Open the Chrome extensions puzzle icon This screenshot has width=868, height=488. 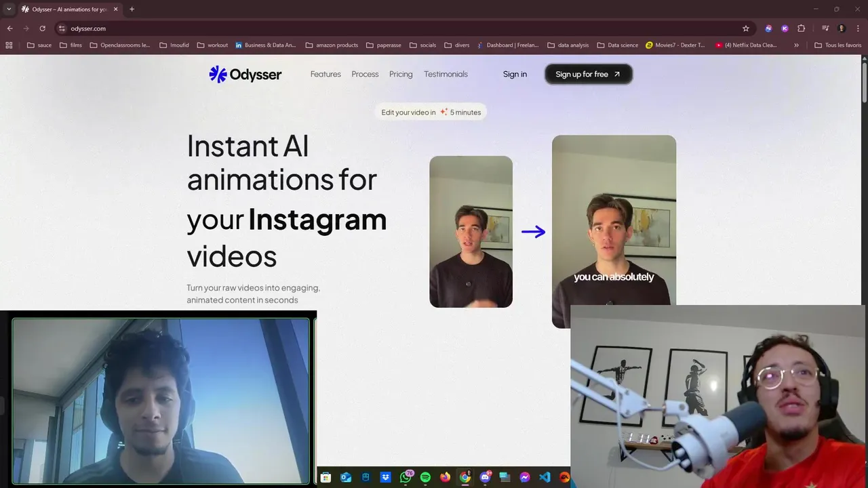(x=801, y=28)
